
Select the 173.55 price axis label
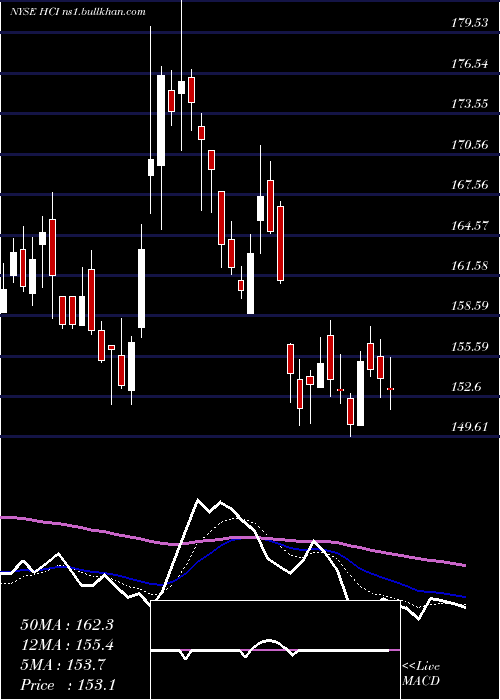(469, 104)
